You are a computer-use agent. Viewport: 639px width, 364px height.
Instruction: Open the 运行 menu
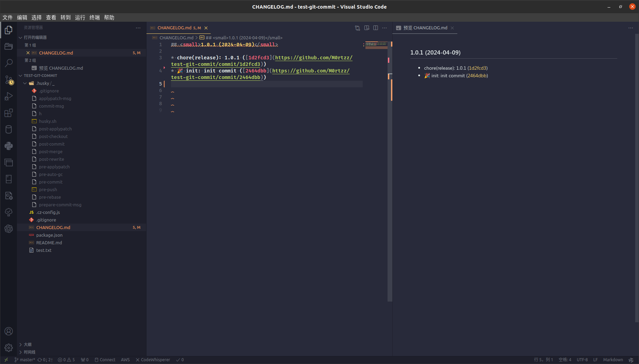[80, 17]
